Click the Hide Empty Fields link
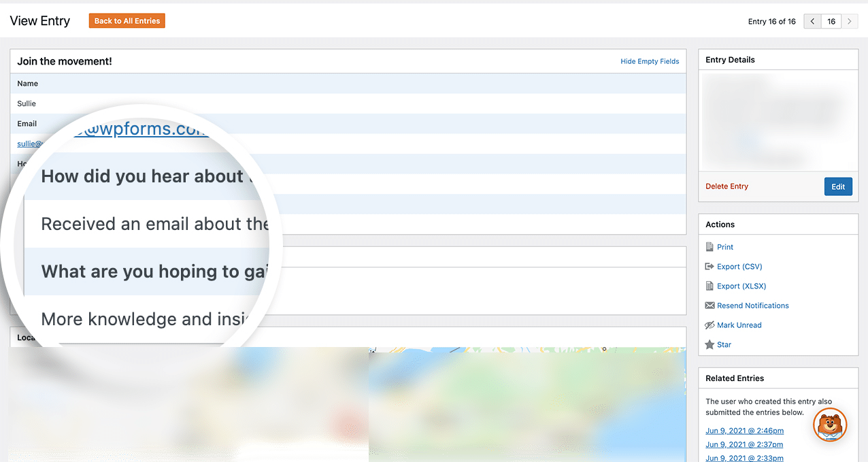This screenshot has width=868, height=462. 650,61
